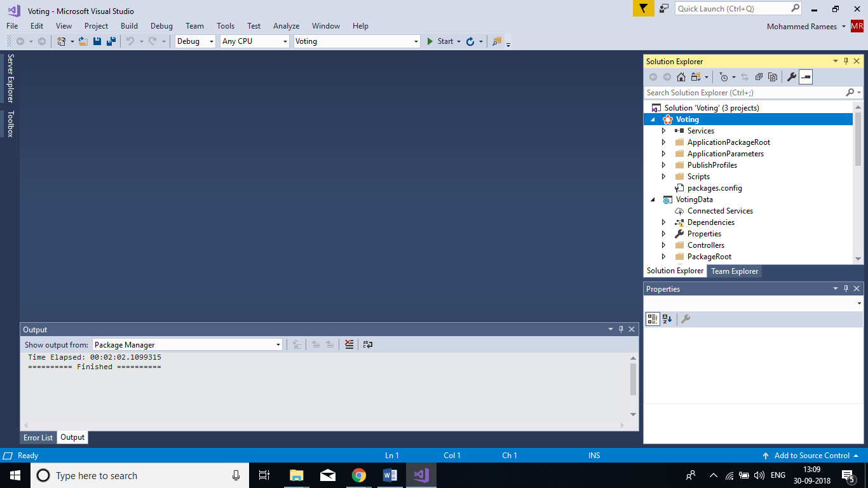Click the Open File folder icon

[x=83, y=41]
